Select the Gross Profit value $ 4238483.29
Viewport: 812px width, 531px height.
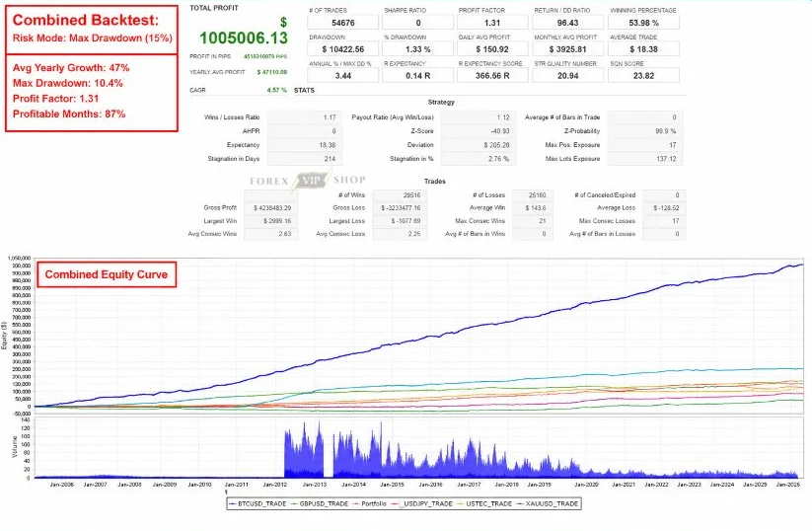(271, 207)
